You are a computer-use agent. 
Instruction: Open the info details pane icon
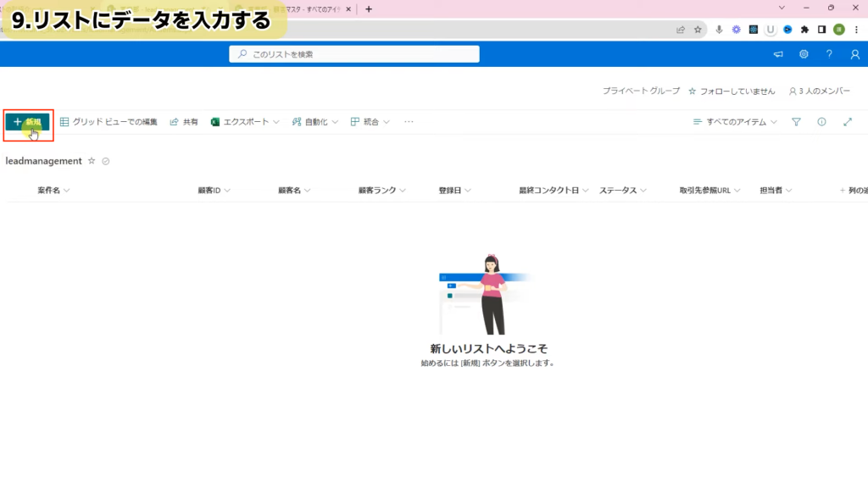click(821, 122)
